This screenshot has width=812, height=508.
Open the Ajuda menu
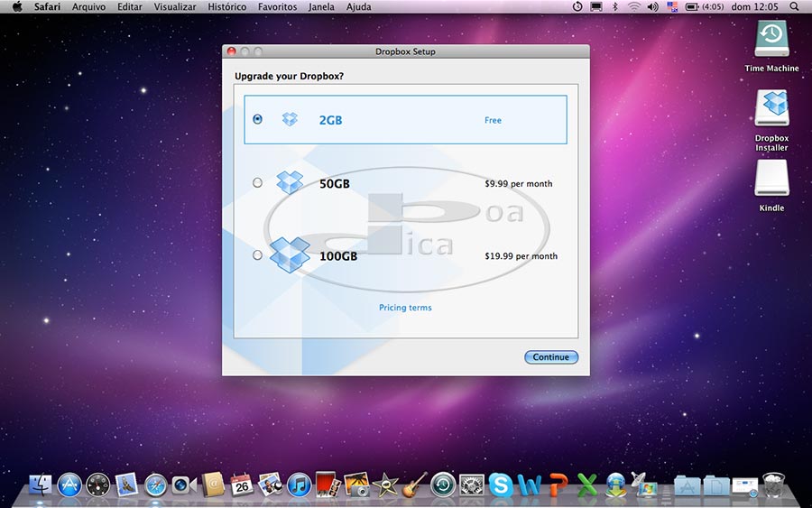358,6
